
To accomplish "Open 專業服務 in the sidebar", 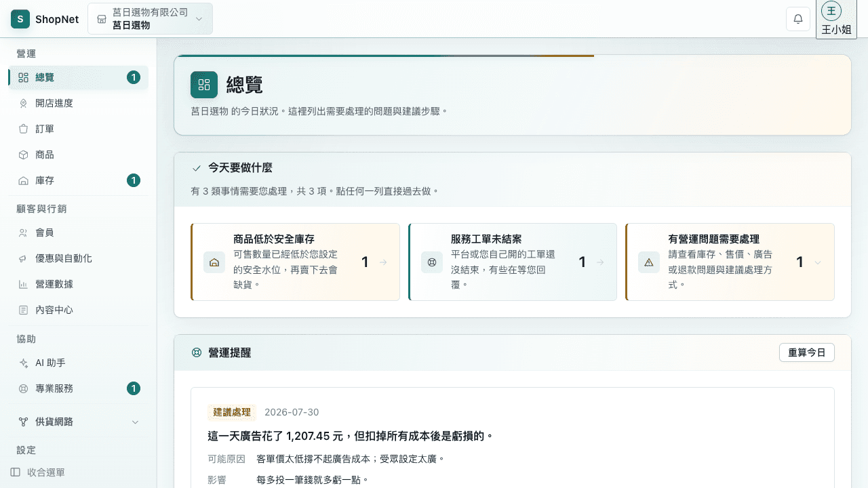I will point(78,388).
